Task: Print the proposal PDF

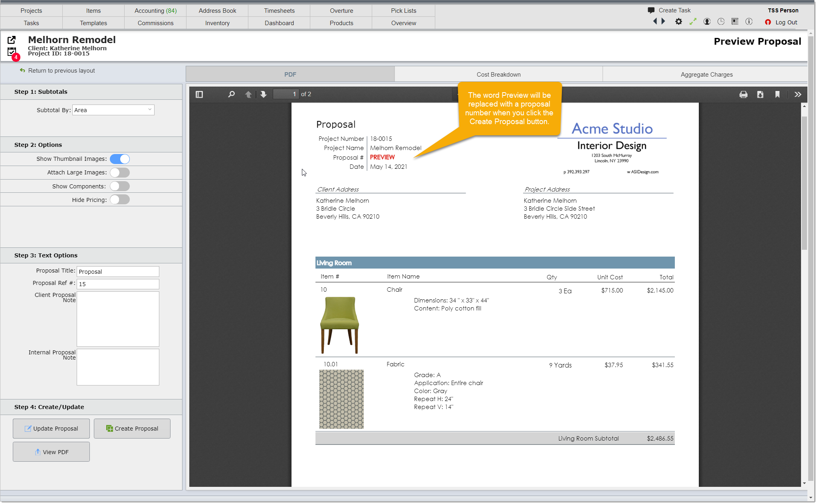Action: coord(743,95)
